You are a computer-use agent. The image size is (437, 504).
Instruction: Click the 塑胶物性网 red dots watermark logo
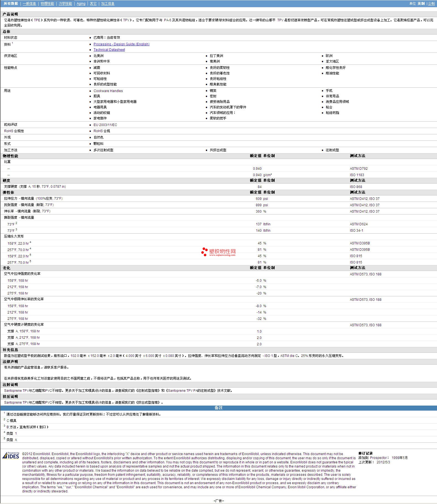[204, 252]
